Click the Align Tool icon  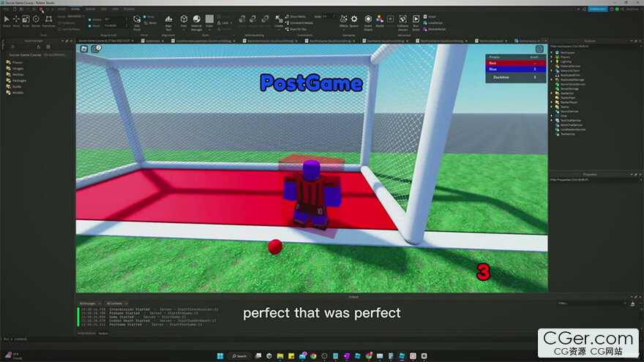[x=168, y=19]
